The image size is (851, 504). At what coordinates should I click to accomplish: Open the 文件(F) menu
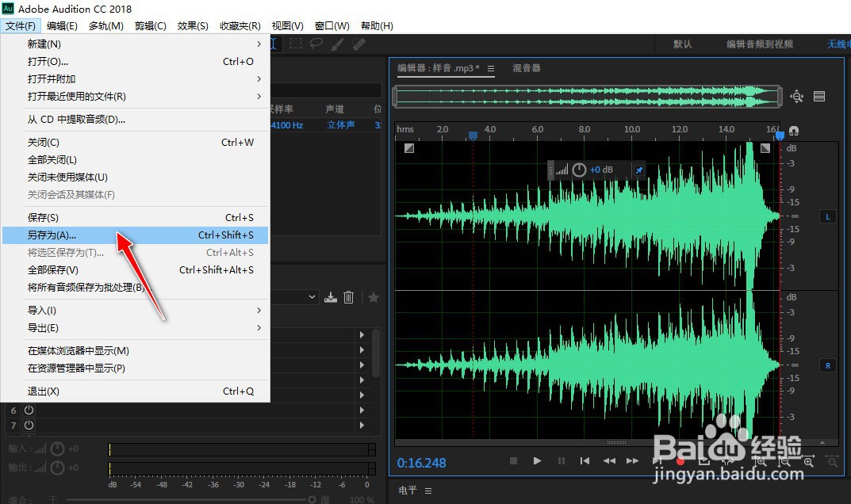21,25
